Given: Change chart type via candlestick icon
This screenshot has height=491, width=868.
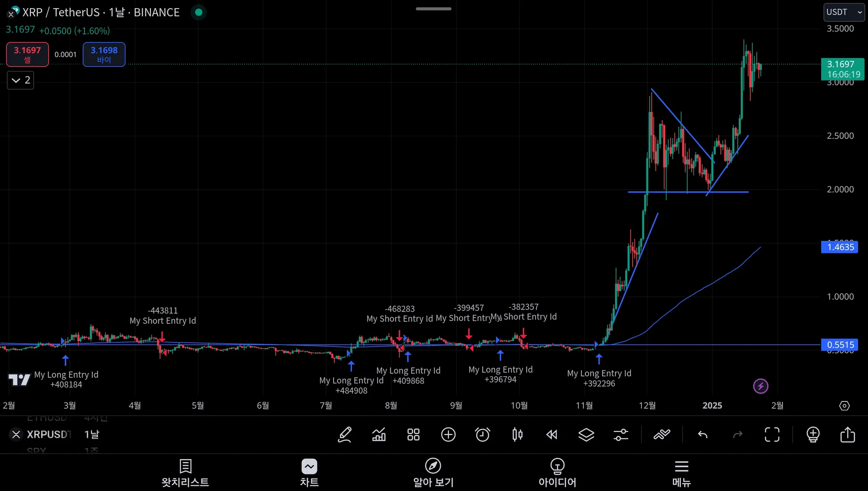Looking at the screenshot, I should click(x=517, y=435).
